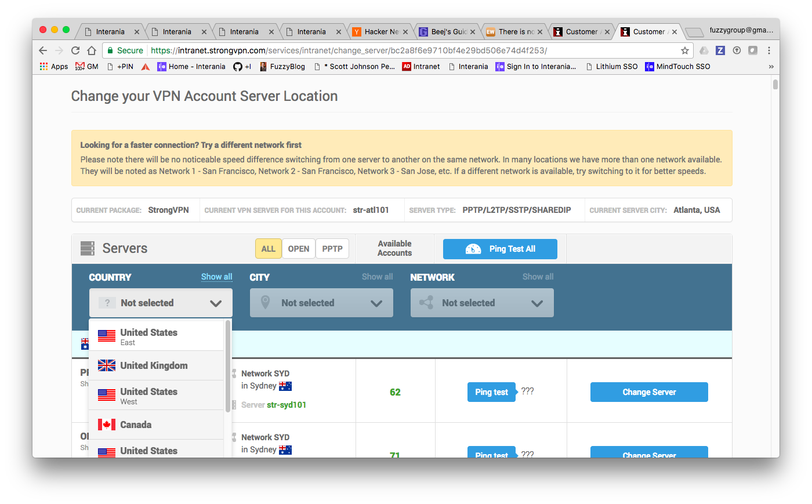Click the Secure padlock indicator
Image resolution: width=812 pixels, height=504 pixels.
(x=125, y=50)
